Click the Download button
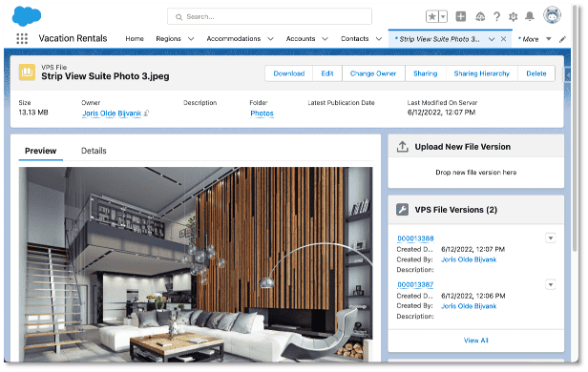Screen dimensions: 588x372 coord(288,73)
